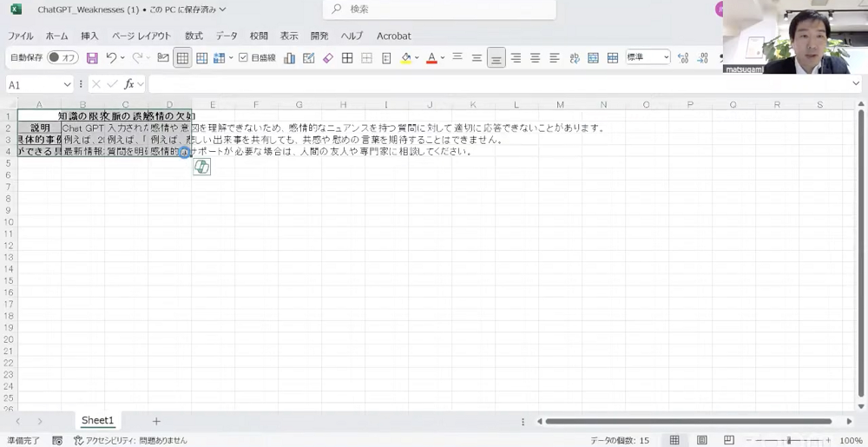This screenshot has width=868, height=447.
Task: Click the undo arrow icon
Action: (111, 57)
